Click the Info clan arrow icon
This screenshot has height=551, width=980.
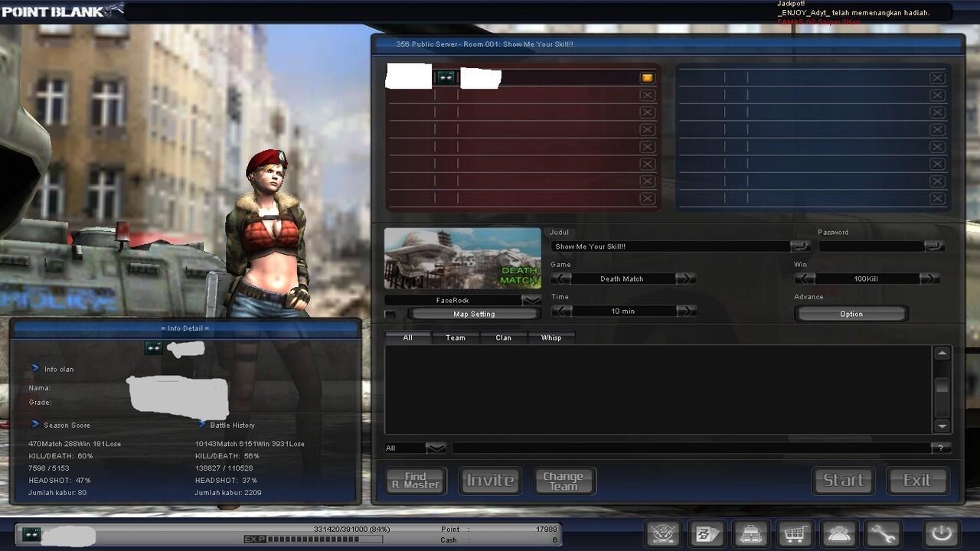coord(35,368)
